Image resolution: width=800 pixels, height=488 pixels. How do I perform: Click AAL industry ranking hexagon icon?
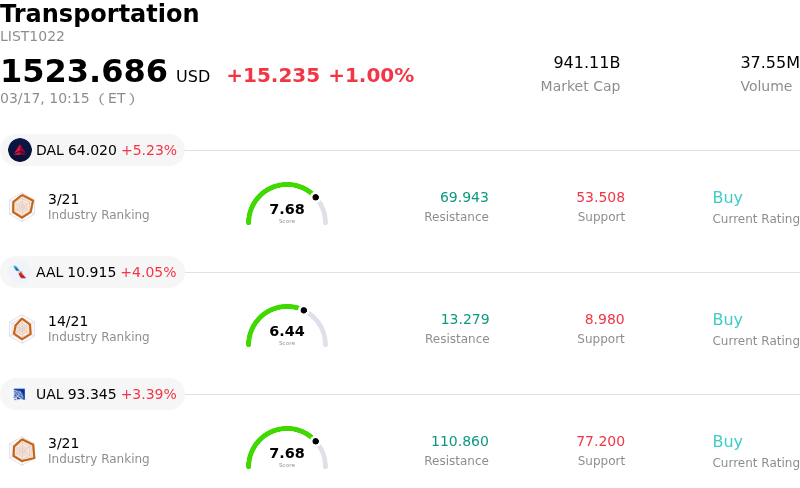[22, 328]
